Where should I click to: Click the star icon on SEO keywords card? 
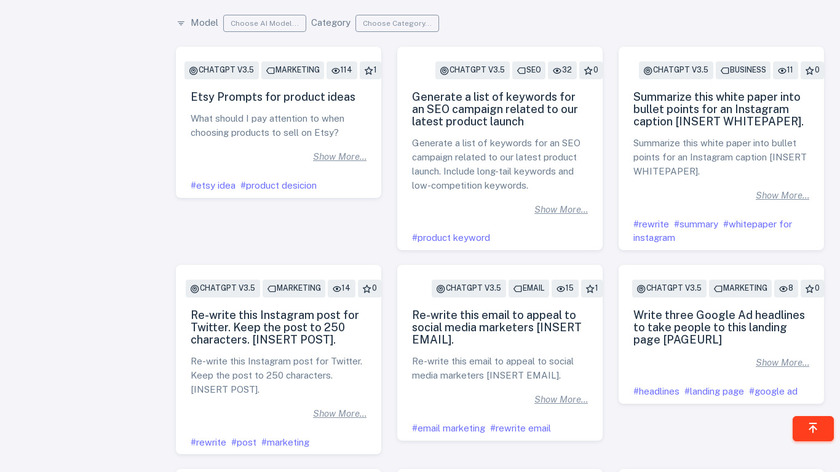pyautogui.click(x=588, y=70)
